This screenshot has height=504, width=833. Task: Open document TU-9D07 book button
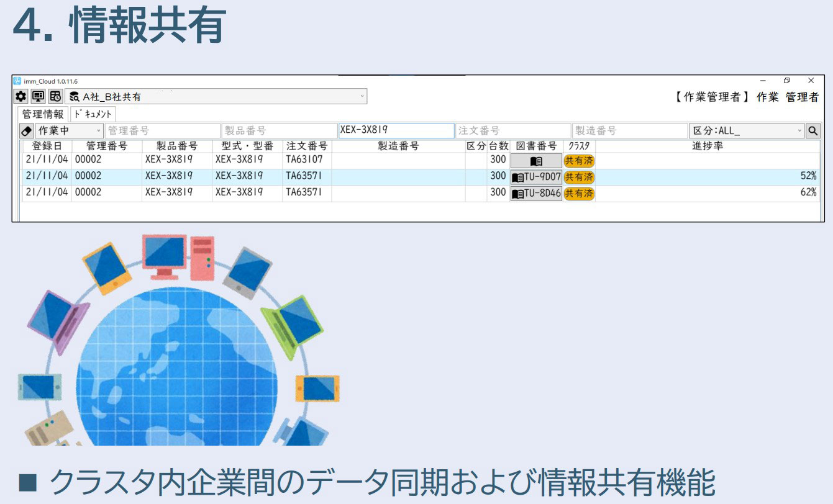pos(536,177)
